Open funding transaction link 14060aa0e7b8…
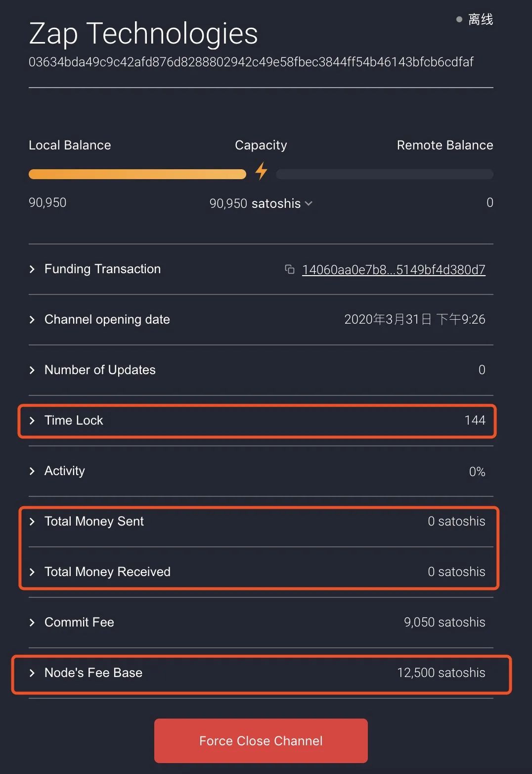The image size is (532, 774). [394, 270]
